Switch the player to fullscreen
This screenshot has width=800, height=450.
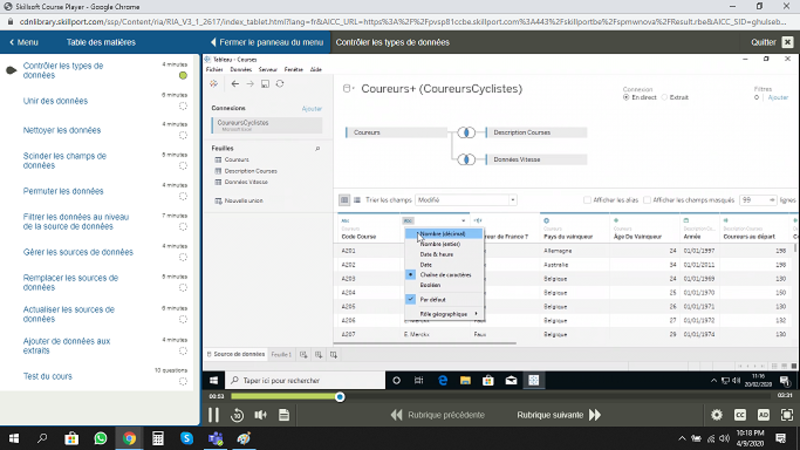787,415
